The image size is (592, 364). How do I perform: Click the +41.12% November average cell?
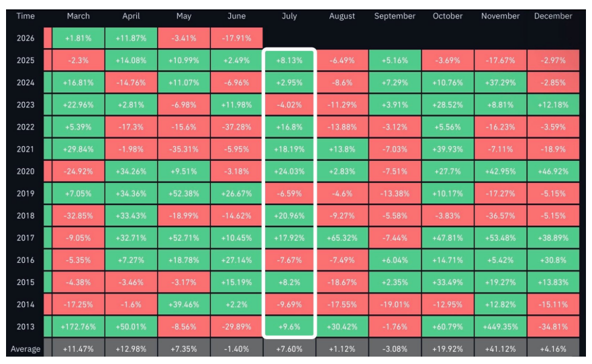pos(500,349)
